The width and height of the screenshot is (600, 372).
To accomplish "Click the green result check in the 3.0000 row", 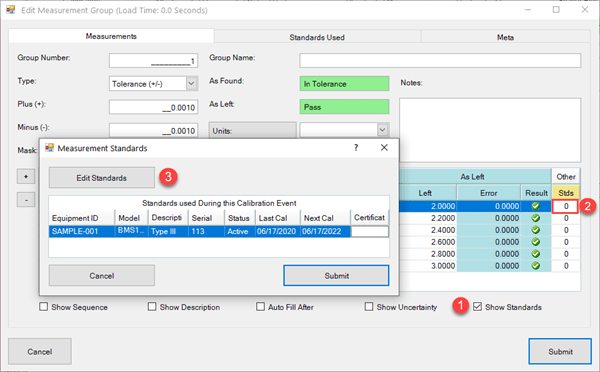I will 536,266.
